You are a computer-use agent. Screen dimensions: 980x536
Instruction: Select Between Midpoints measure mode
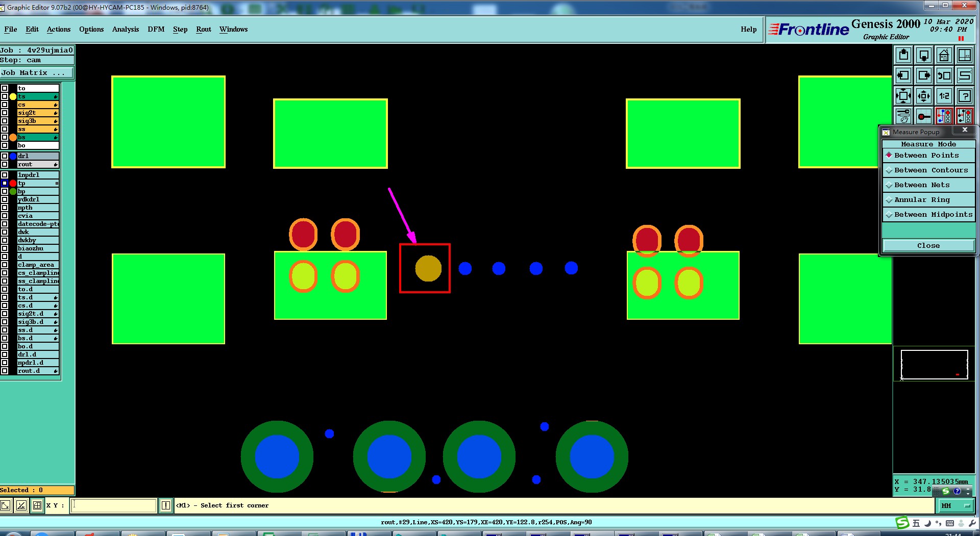(928, 215)
